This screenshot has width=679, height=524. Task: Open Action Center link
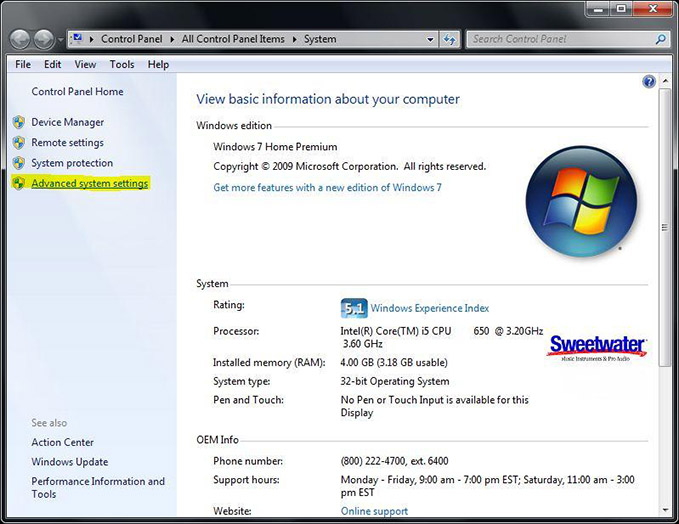(x=62, y=442)
